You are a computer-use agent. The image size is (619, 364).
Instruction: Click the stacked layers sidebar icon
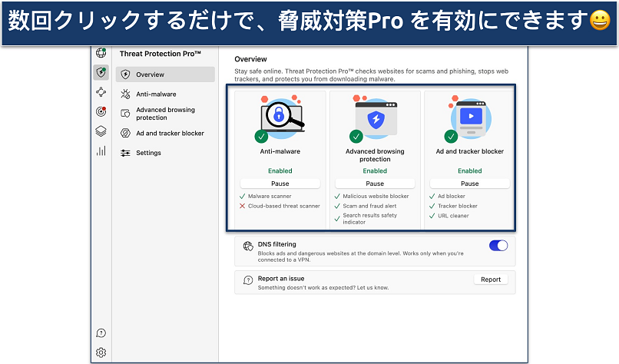pos(101,131)
